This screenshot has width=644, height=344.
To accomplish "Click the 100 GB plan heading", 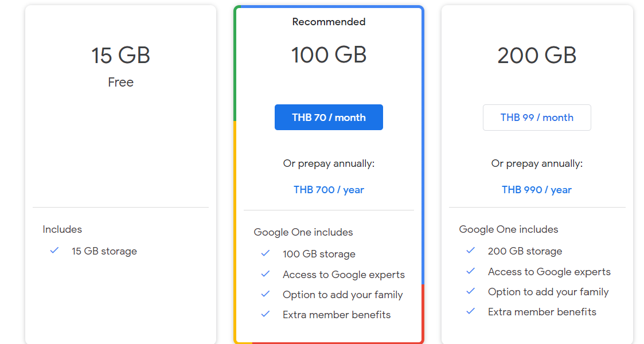I will pyautogui.click(x=329, y=54).
